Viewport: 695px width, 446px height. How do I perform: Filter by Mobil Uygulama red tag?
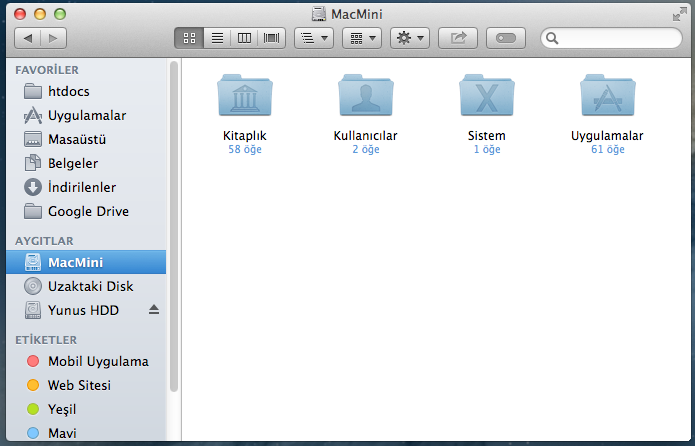86,361
